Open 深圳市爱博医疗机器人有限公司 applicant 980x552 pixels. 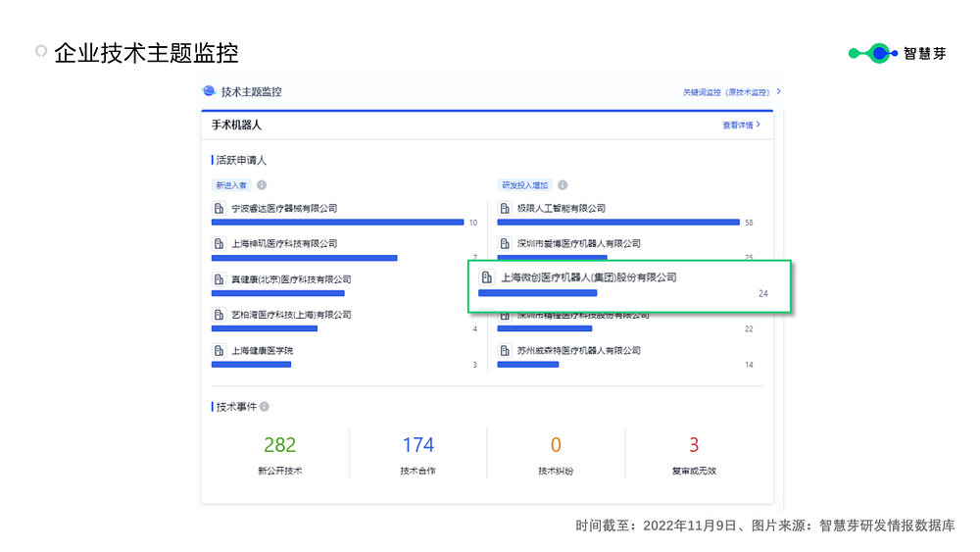tap(579, 244)
